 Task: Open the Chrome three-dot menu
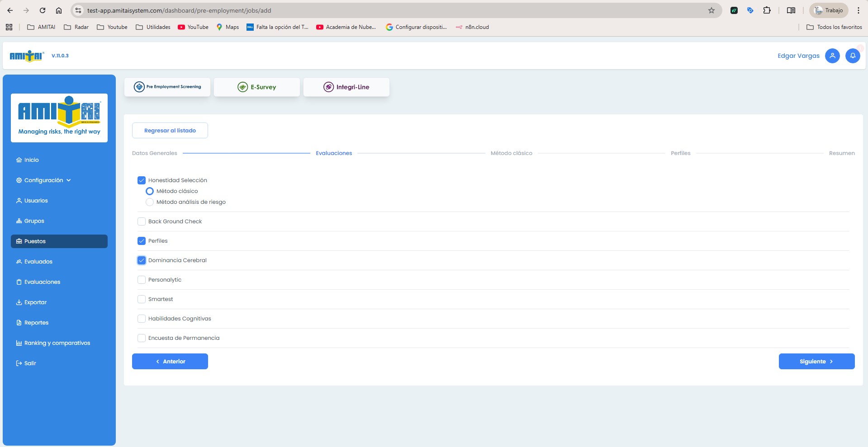click(858, 10)
